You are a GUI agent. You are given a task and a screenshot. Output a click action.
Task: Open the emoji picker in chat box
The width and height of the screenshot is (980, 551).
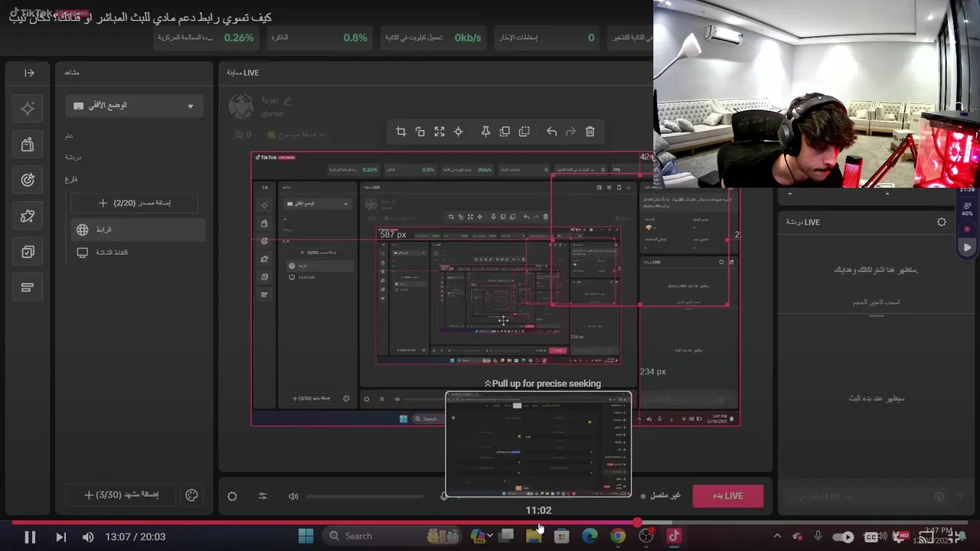(x=939, y=497)
